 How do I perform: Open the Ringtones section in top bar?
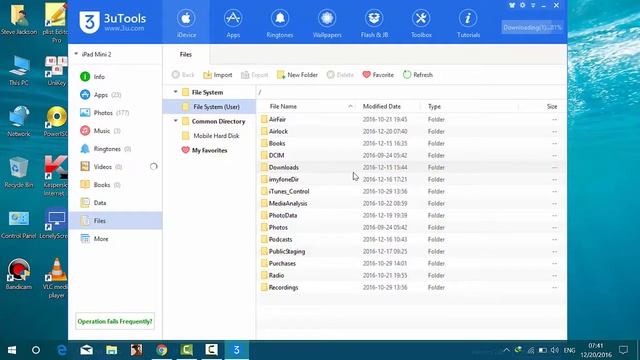point(280,23)
